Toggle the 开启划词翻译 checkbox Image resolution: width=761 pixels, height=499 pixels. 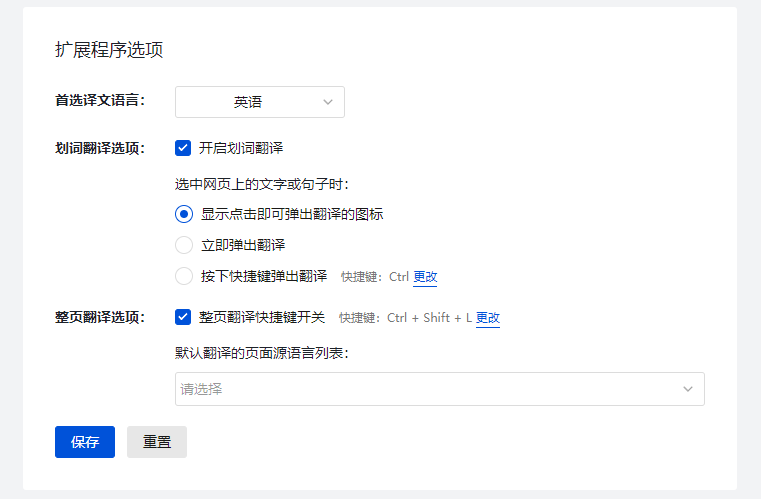pos(183,148)
